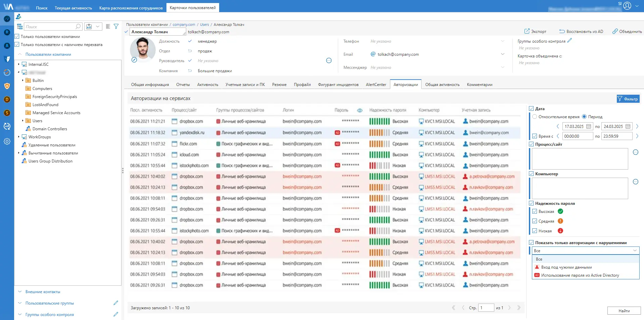Screen dimensions: 644x320
Task: Uncheck the Средняя password strength checkbox
Action: click(535, 221)
